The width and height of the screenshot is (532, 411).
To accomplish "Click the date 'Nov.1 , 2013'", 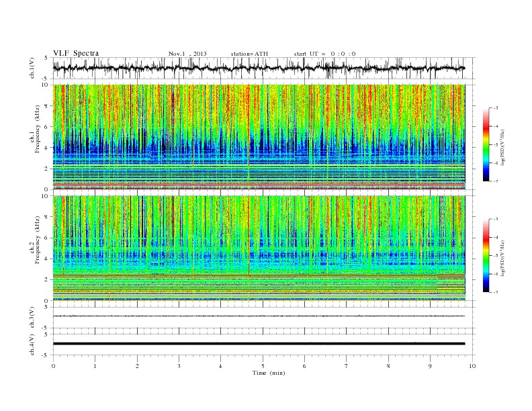I will 187,54.
